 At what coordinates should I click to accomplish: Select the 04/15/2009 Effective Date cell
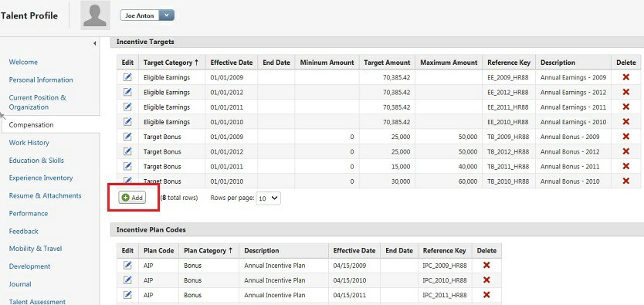(x=354, y=266)
